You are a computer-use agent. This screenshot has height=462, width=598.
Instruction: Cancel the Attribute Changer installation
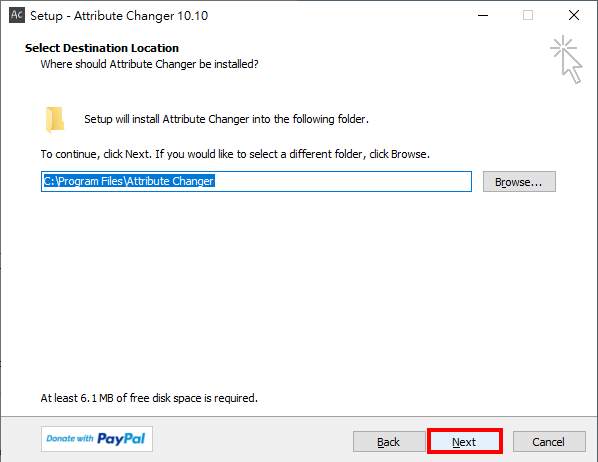point(549,441)
